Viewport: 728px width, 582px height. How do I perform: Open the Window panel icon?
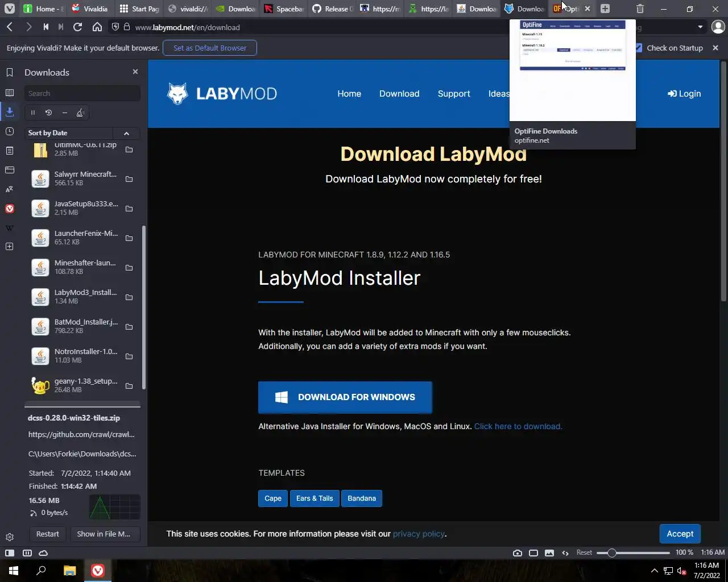[x=10, y=170]
